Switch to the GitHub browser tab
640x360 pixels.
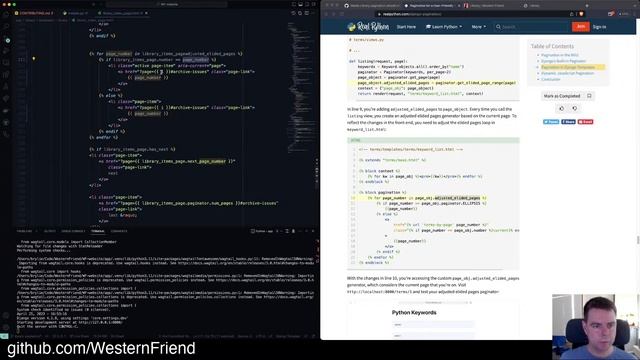pos(372,6)
